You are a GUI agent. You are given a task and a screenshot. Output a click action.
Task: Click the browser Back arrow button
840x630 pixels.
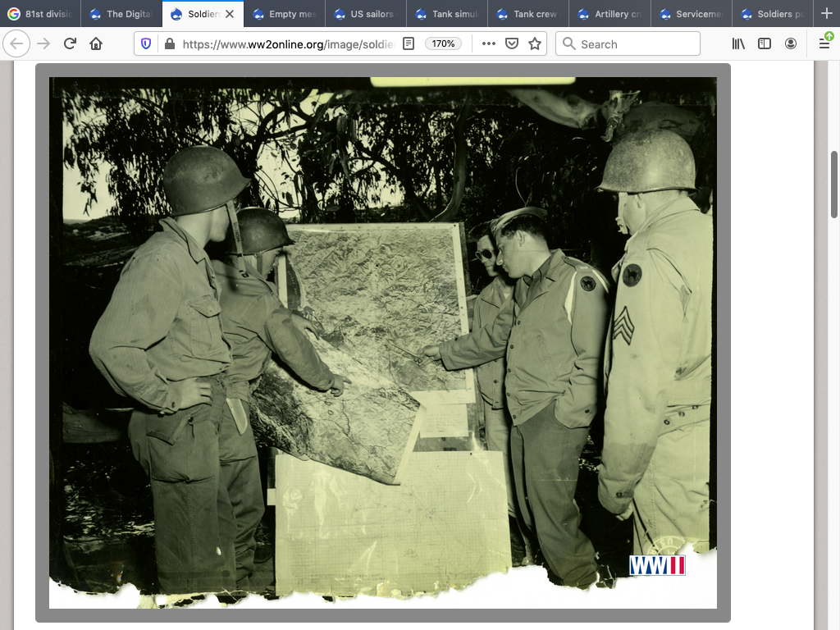pos(17,43)
